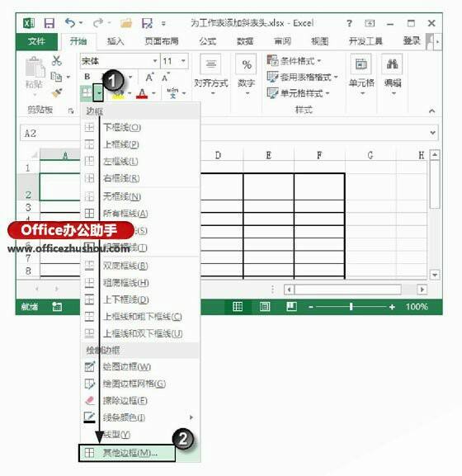Click the zoom slider handle

[x=351, y=307]
